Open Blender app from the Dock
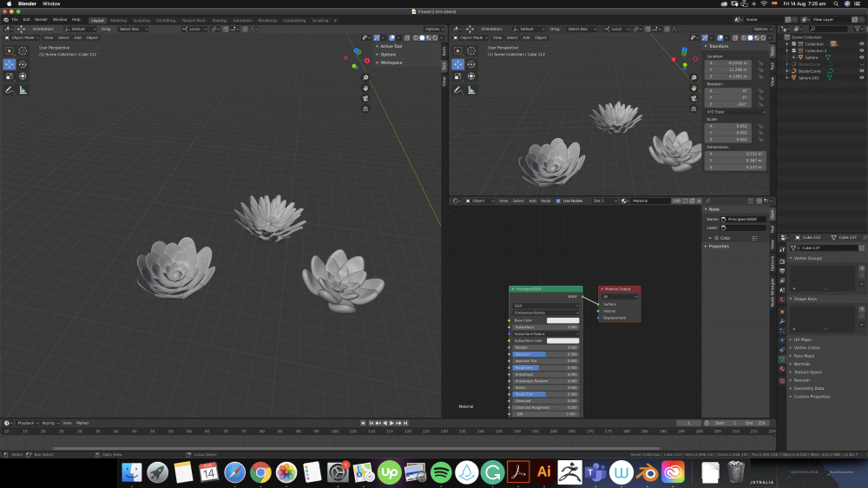The image size is (868, 488). pos(647,472)
